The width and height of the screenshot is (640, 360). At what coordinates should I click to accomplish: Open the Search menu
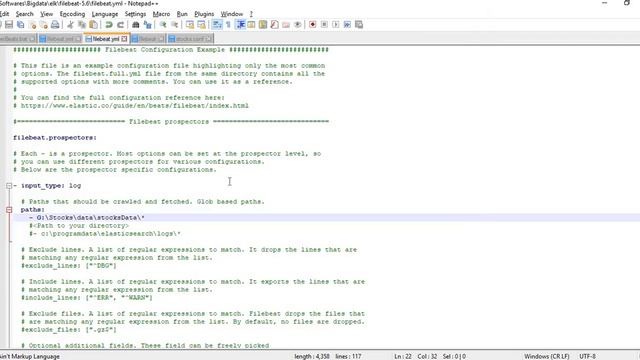24,14
